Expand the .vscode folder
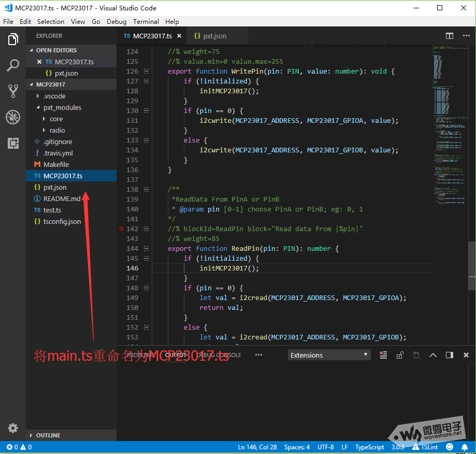This screenshot has width=476, height=454. [54, 96]
